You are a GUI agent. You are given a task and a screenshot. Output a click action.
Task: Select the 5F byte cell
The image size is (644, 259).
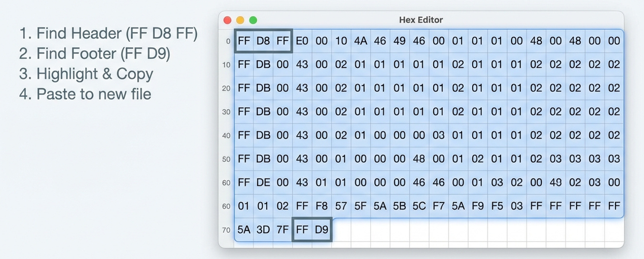click(361, 206)
